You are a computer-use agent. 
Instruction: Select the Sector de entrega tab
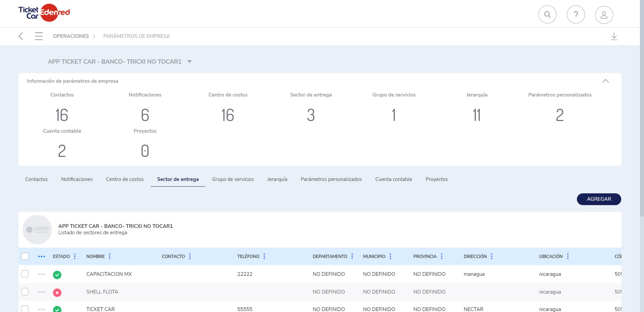(178, 179)
